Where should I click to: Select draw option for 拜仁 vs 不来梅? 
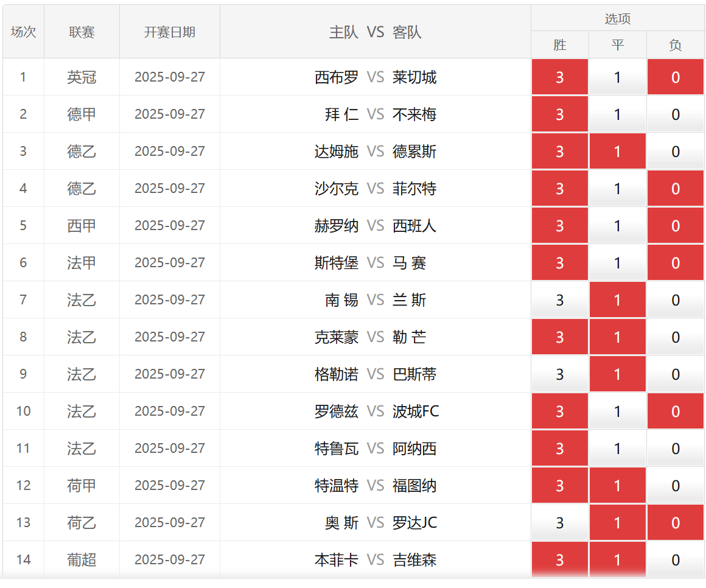coord(617,114)
